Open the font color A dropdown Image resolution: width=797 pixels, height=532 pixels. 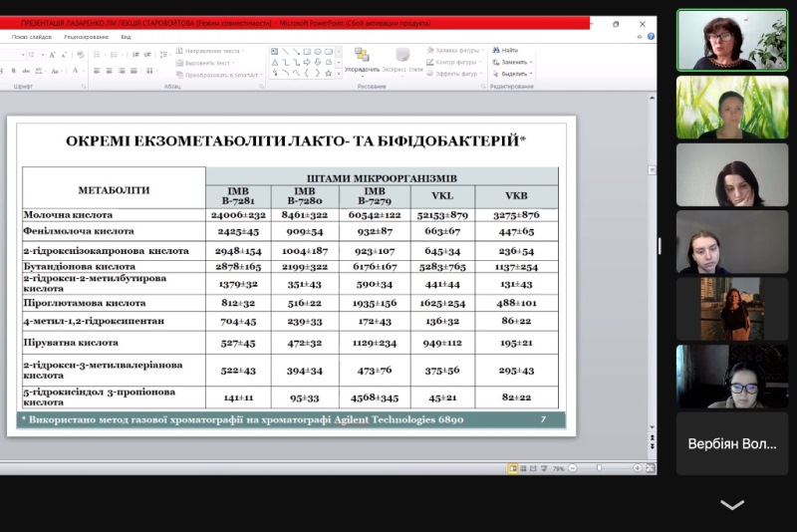pos(77,71)
